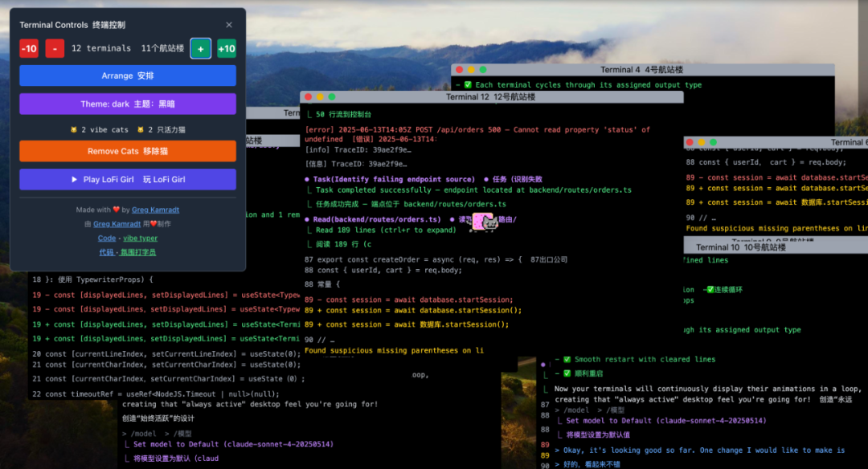Close Terminal 4 with its red button
The height and width of the screenshot is (469, 868).
pyautogui.click(x=460, y=70)
